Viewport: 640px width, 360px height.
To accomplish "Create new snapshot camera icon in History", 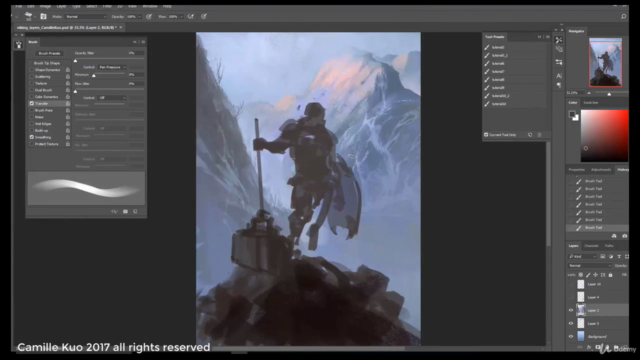I will pos(624,236).
